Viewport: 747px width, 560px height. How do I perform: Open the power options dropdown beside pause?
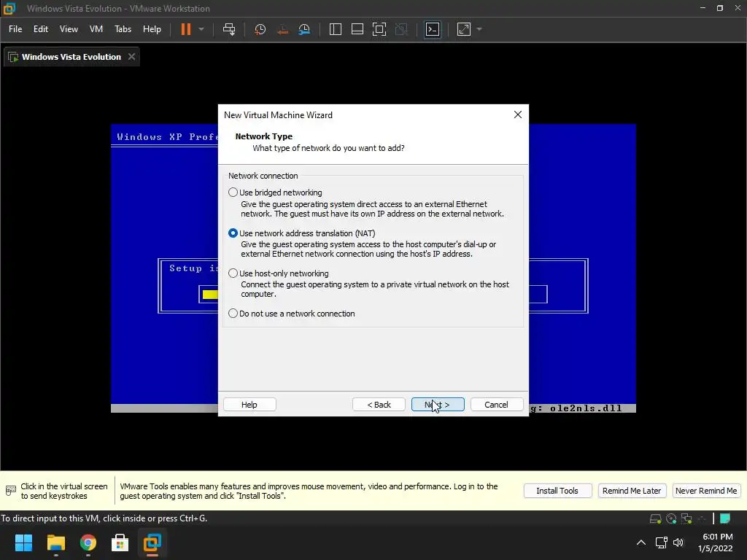[x=201, y=29]
